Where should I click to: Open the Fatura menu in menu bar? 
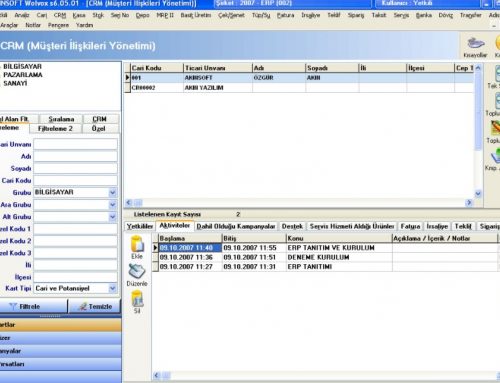285,15
